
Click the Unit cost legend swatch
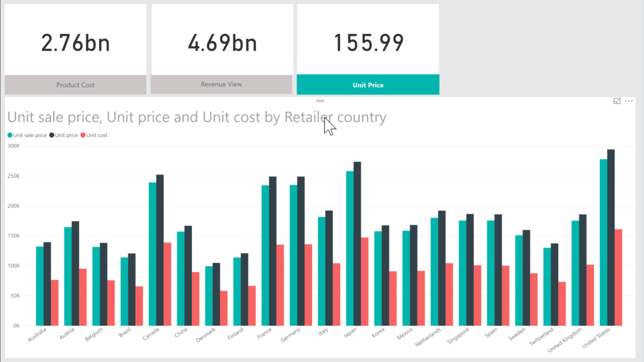pos(83,135)
